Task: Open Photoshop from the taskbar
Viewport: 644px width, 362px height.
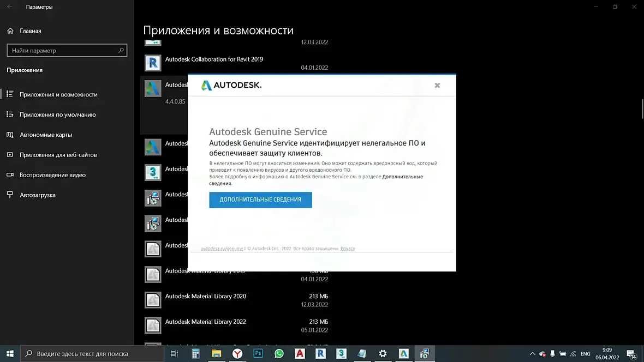Action: click(x=258, y=353)
